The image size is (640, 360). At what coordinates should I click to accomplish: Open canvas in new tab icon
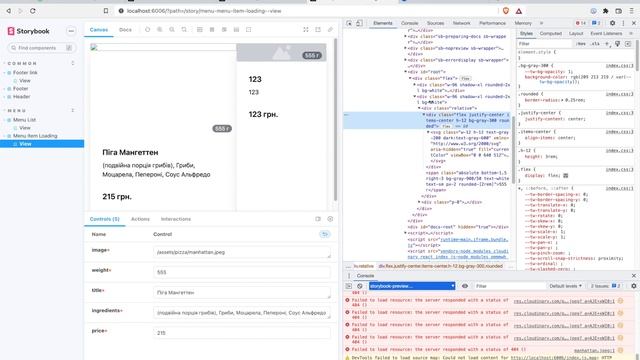(x=318, y=29)
